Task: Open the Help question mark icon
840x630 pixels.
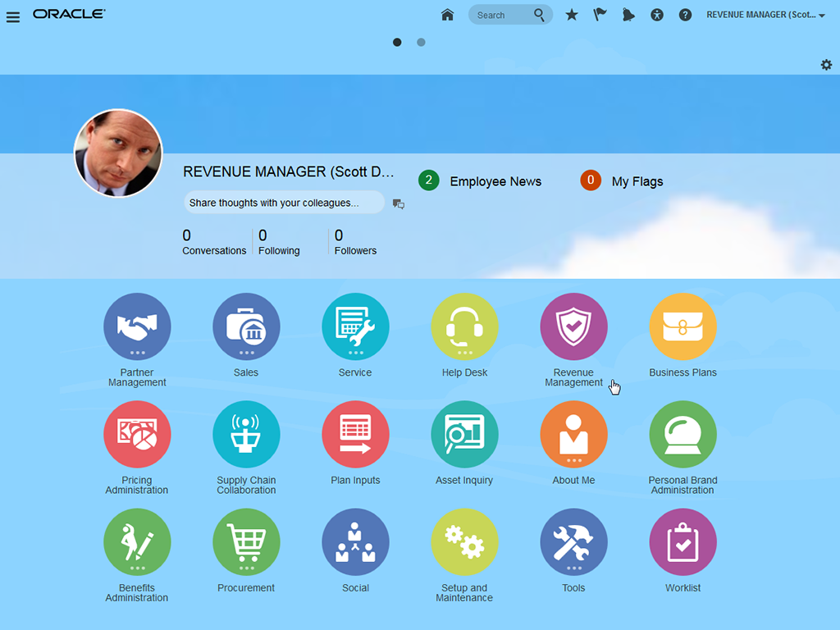Action: (x=685, y=15)
